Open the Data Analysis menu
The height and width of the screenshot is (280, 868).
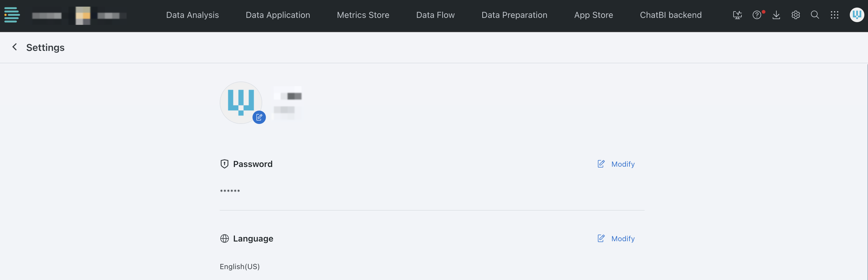pyautogui.click(x=192, y=15)
